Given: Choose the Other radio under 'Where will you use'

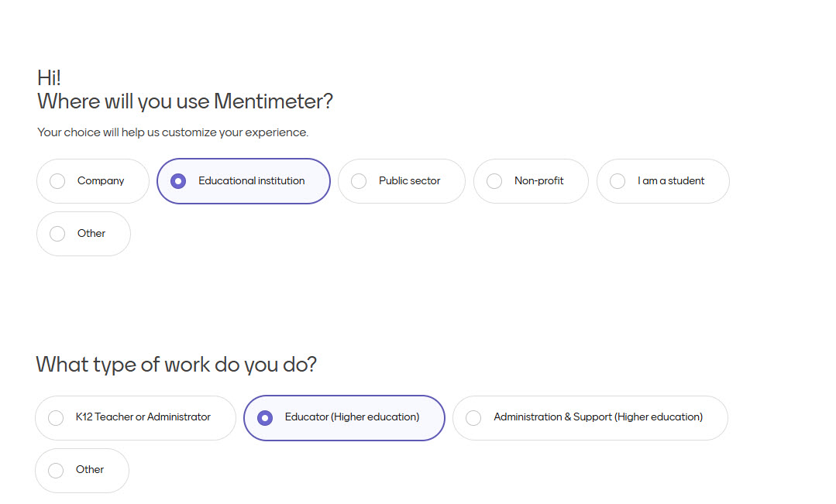Looking at the screenshot, I should [x=57, y=234].
